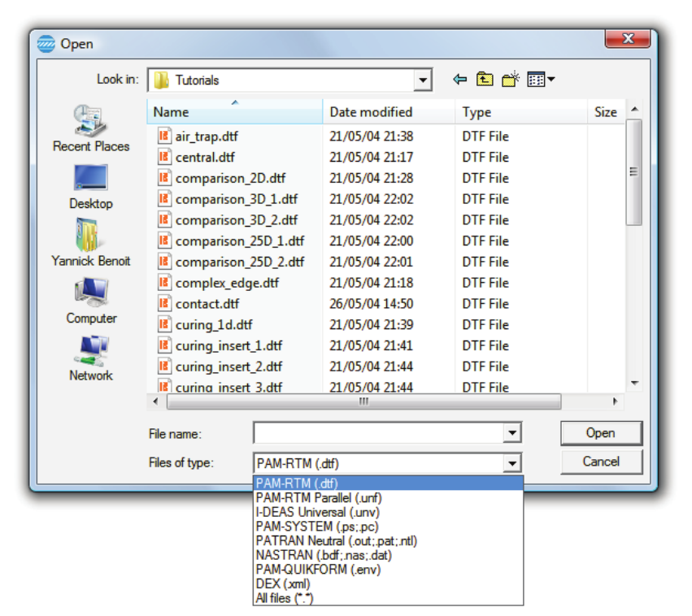Sort by the Date modified column header
The image size is (692, 616).
(x=389, y=112)
